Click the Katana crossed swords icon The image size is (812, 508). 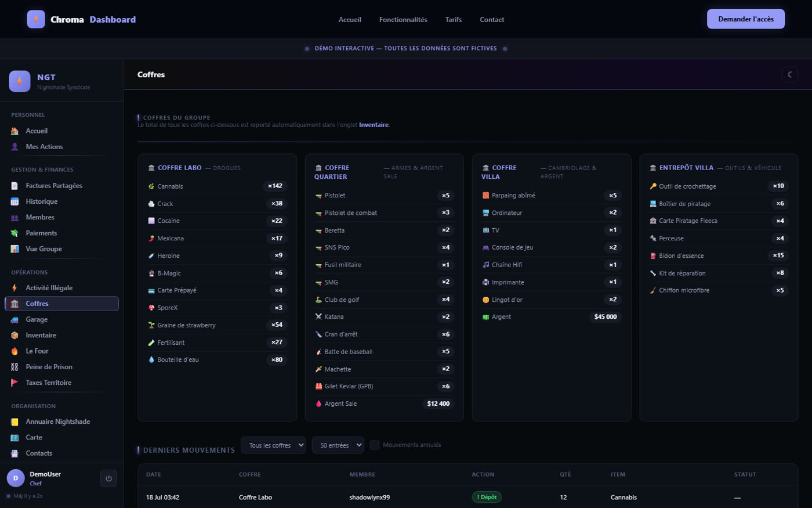pyautogui.click(x=318, y=317)
